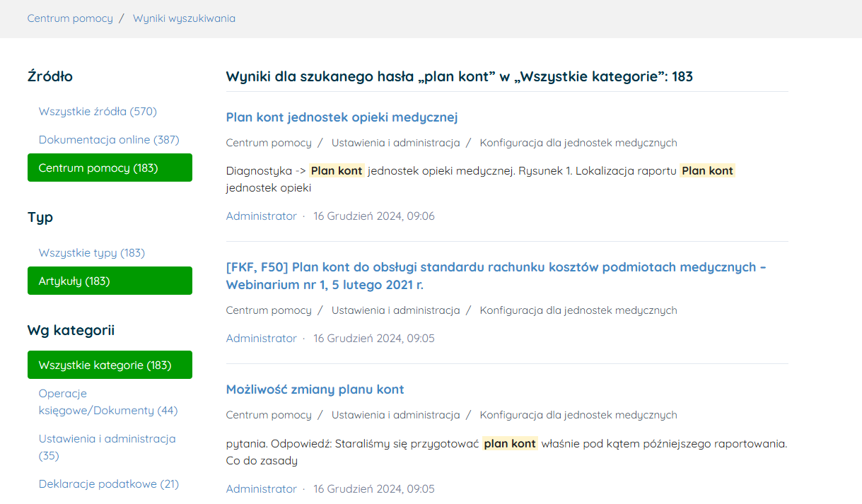Screen dimensions: 862x504
Task: Click snippet text starting with Diagnostyka
Action: (481, 179)
